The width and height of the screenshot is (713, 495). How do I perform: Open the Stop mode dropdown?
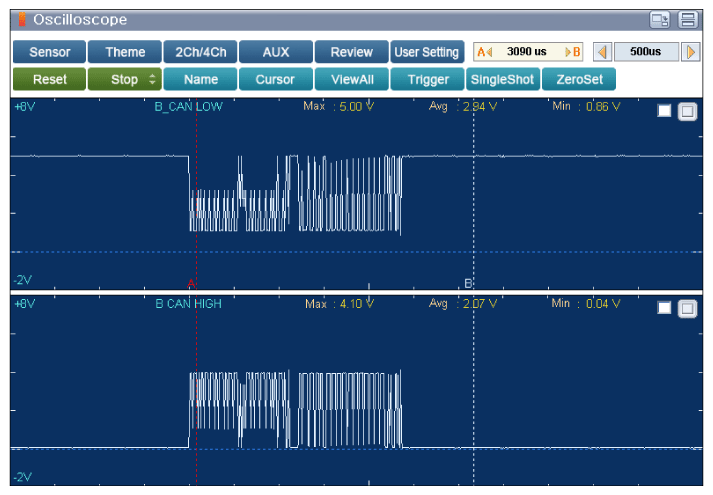point(124,80)
